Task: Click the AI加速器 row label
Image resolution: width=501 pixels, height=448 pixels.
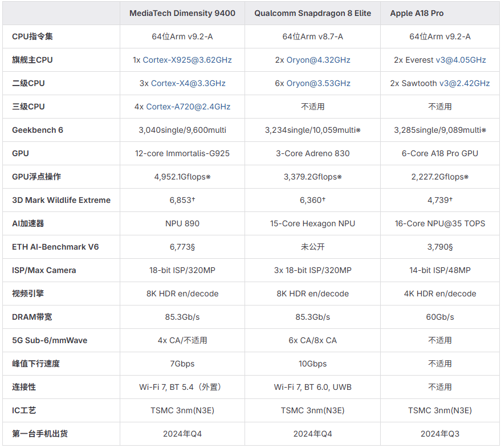Action: [28, 223]
